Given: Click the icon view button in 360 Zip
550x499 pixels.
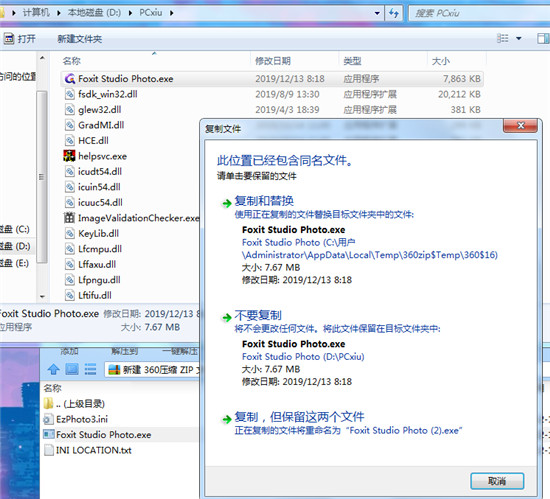Looking at the screenshot, I should [x=72, y=369].
